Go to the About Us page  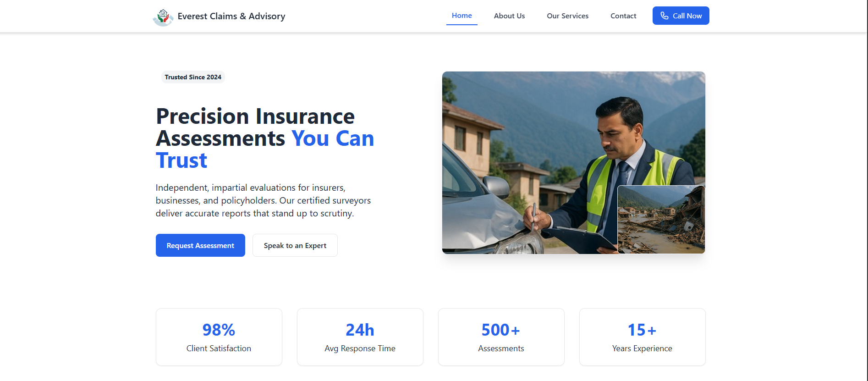tap(509, 16)
